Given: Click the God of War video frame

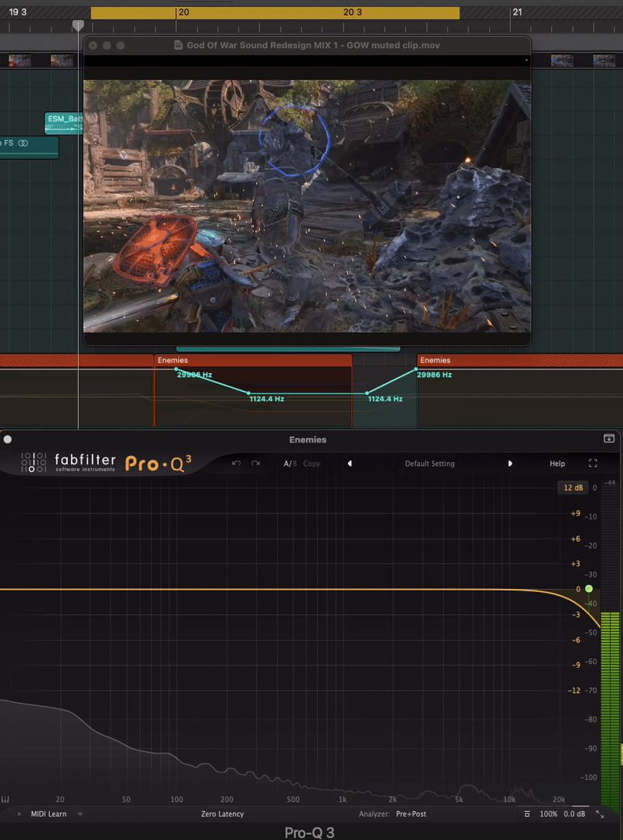Looking at the screenshot, I should tap(308, 206).
